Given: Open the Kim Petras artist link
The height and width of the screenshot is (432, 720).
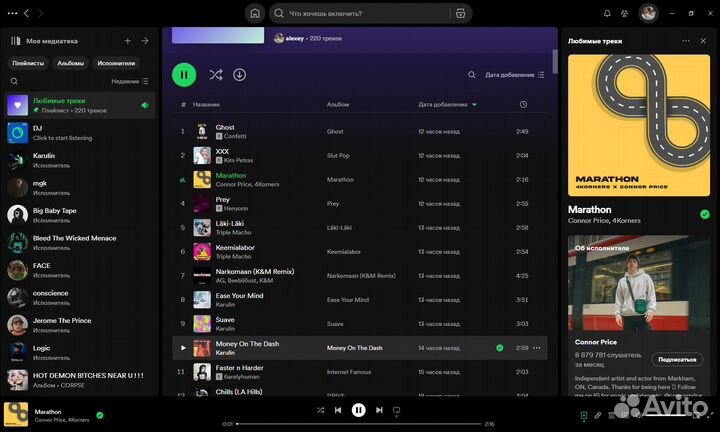Looking at the screenshot, I should pos(238,160).
